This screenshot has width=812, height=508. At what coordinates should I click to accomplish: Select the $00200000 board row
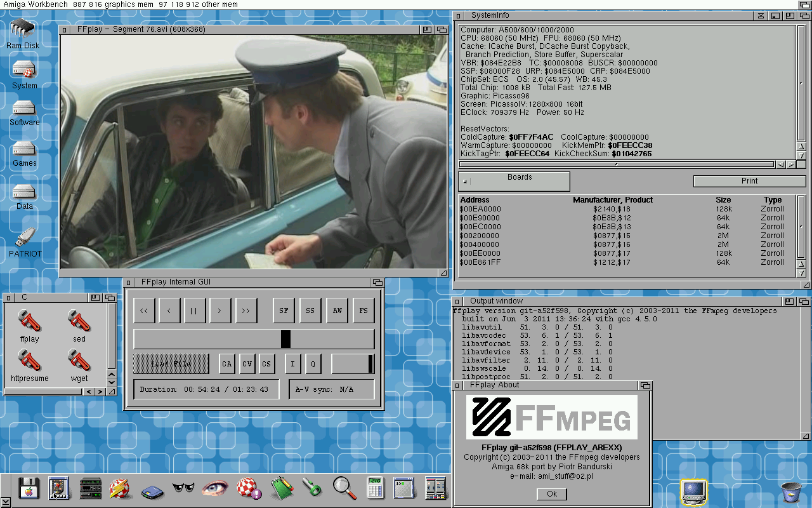point(626,236)
